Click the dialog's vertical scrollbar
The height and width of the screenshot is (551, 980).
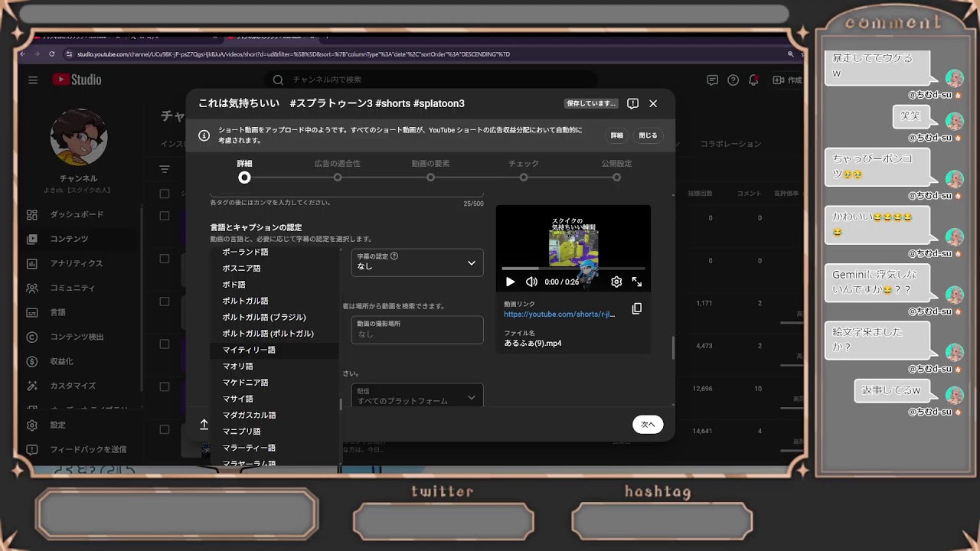point(673,347)
